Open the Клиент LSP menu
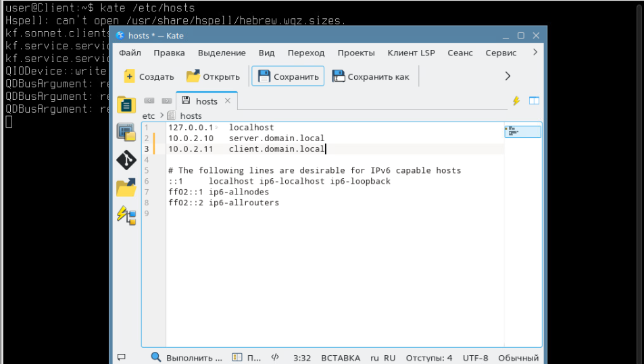 [x=411, y=53]
